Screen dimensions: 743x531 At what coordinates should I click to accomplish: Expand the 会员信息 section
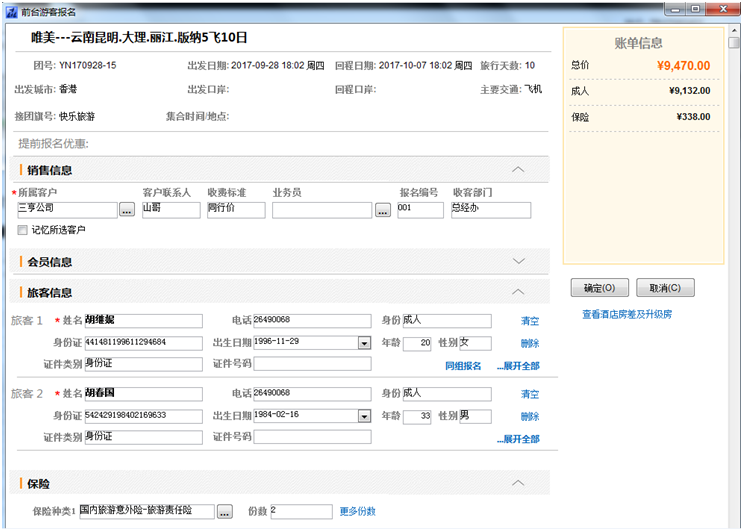click(518, 261)
